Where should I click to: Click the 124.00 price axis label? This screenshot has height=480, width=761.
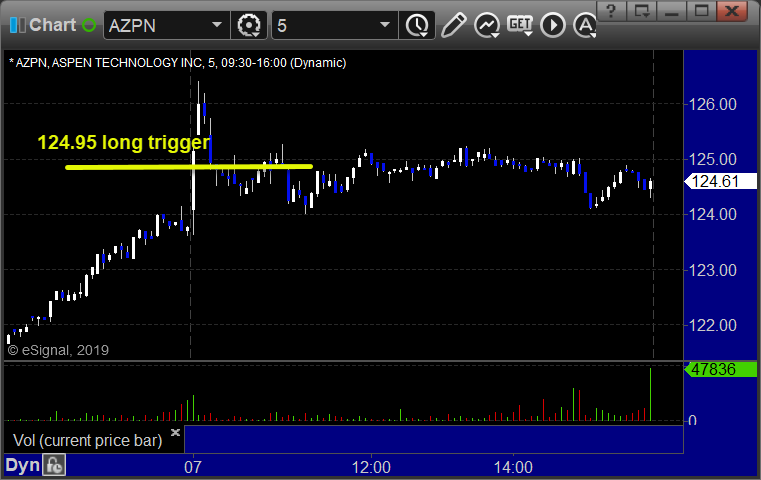pyautogui.click(x=712, y=214)
